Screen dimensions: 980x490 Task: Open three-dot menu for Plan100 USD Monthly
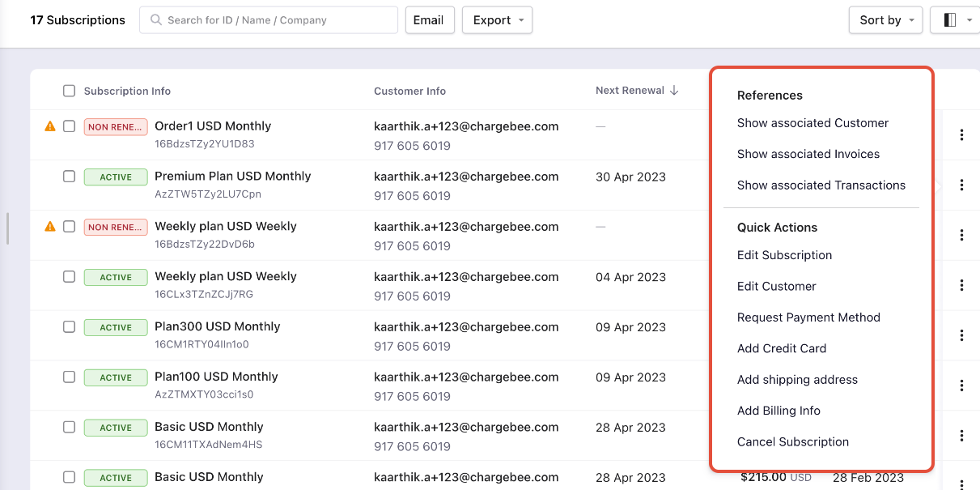click(x=961, y=386)
